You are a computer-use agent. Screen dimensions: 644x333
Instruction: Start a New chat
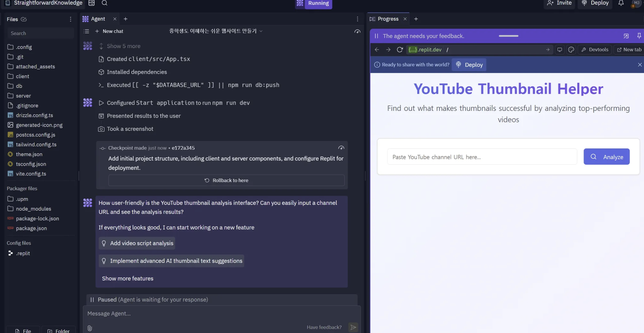pyautogui.click(x=109, y=31)
